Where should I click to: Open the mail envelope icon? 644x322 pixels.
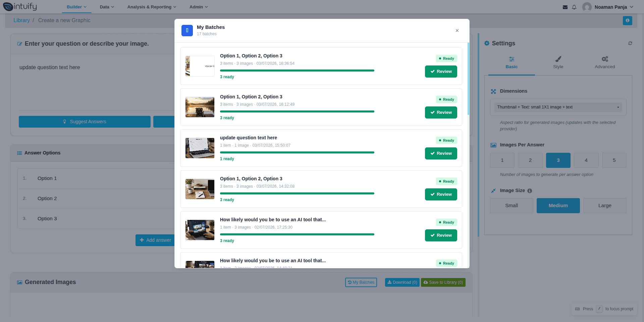565,7
